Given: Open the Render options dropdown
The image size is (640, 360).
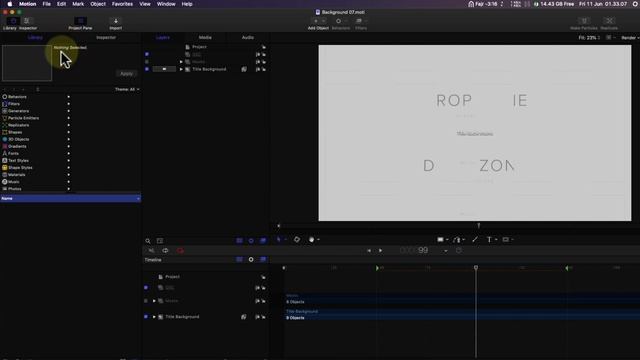Looking at the screenshot, I should tap(630, 38).
